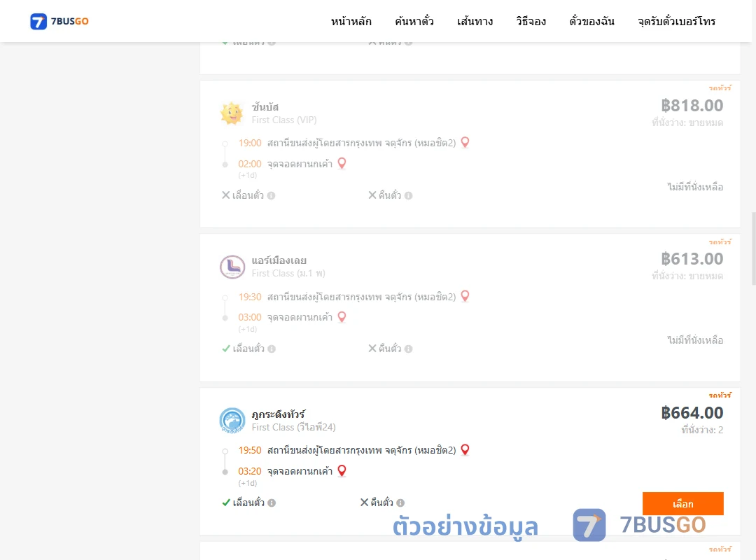Click ไม่มีที่นั่งเหลือ on แอร์เมืองเลย card
Image resolution: width=756 pixels, height=560 pixels.
695,340
